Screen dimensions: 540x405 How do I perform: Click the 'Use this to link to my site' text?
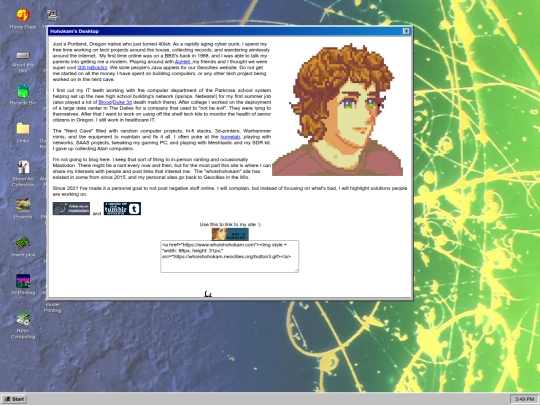230,225
